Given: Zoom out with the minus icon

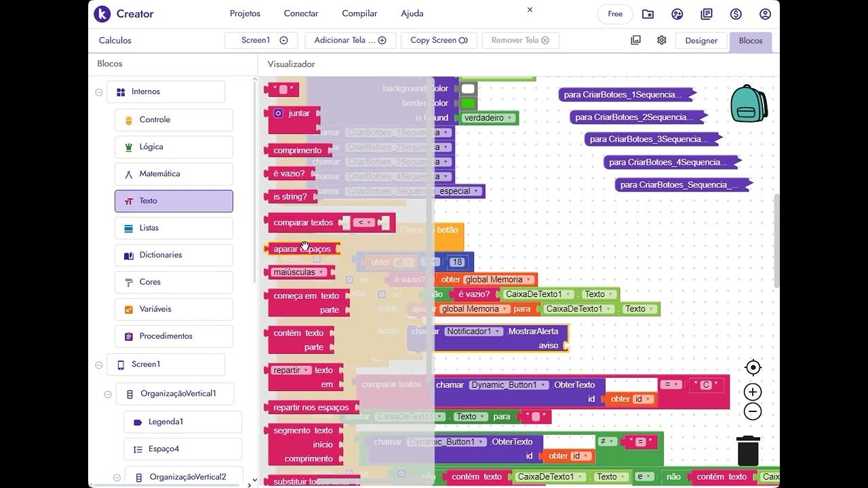Looking at the screenshot, I should 753,411.
